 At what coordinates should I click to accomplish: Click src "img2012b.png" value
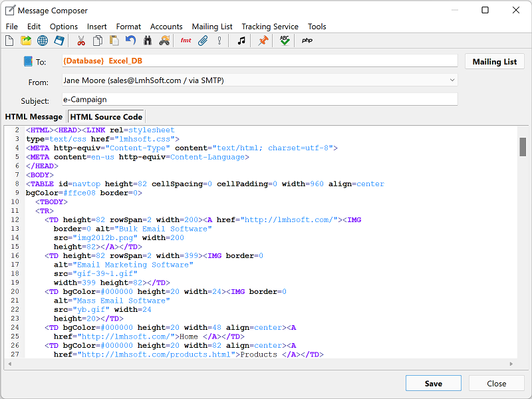(105, 238)
